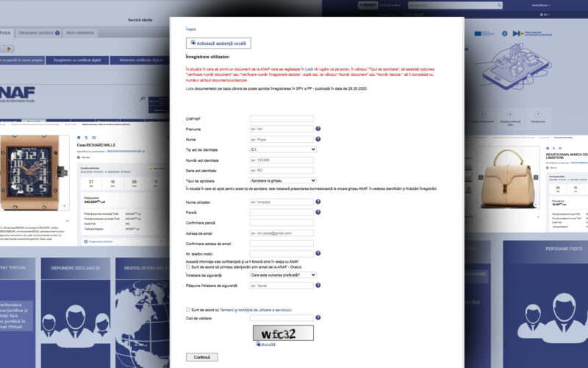Image resolution: width=588 pixels, height=368 pixels.
Task: Follow the Înapoi link
Action: (191, 29)
